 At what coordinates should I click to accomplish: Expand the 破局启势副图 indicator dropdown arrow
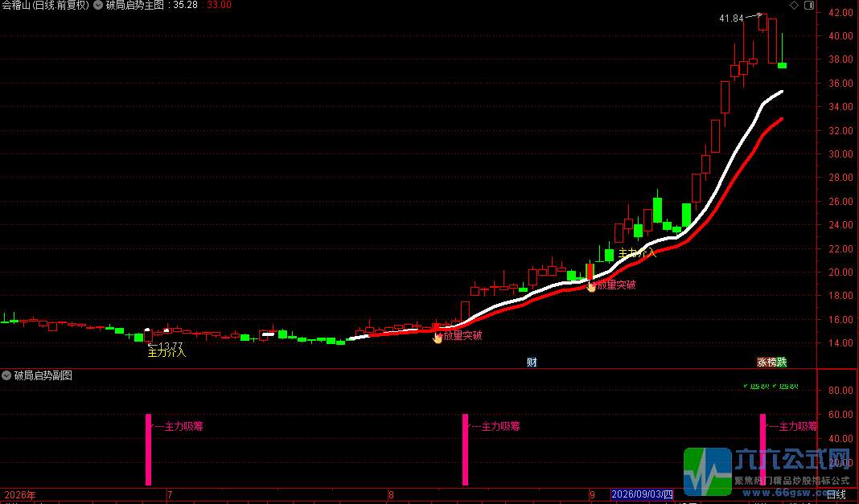6,375
